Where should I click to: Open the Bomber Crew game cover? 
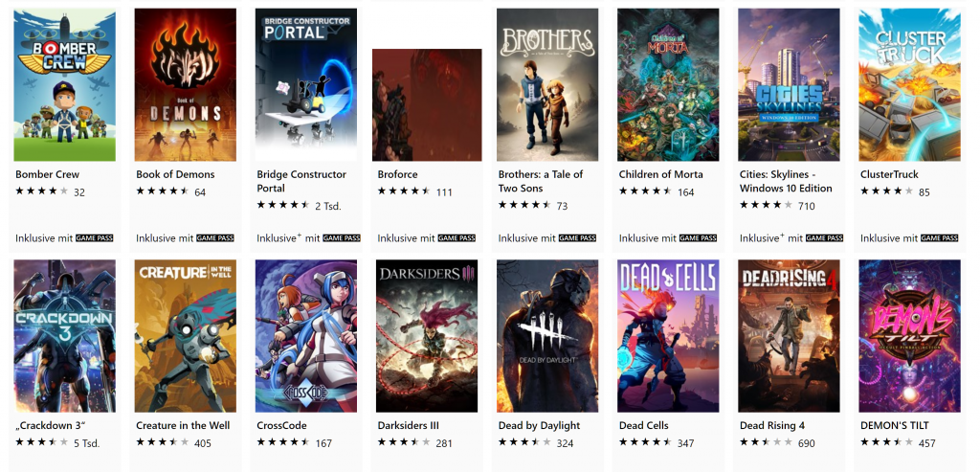65,85
